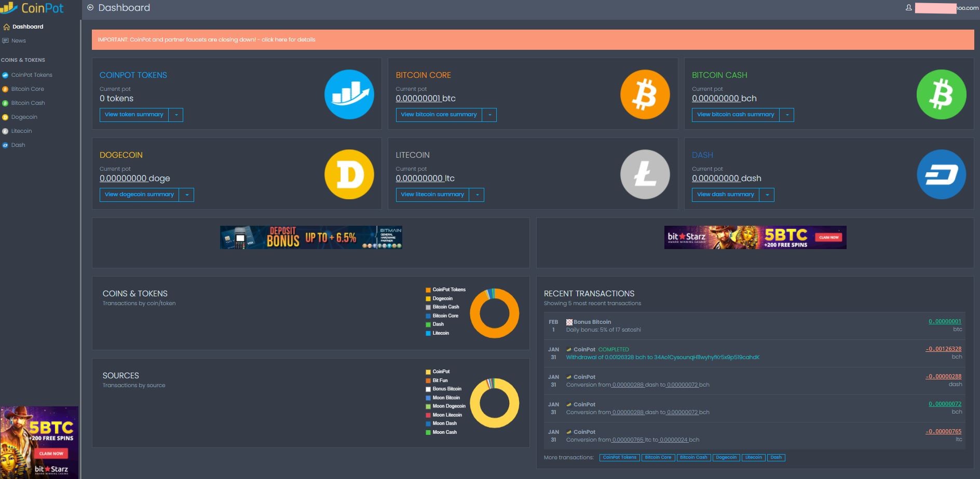
Task: Click the 0.00000001 btc bonus transaction amount
Action: pyautogui.click(x=945, y=322)
